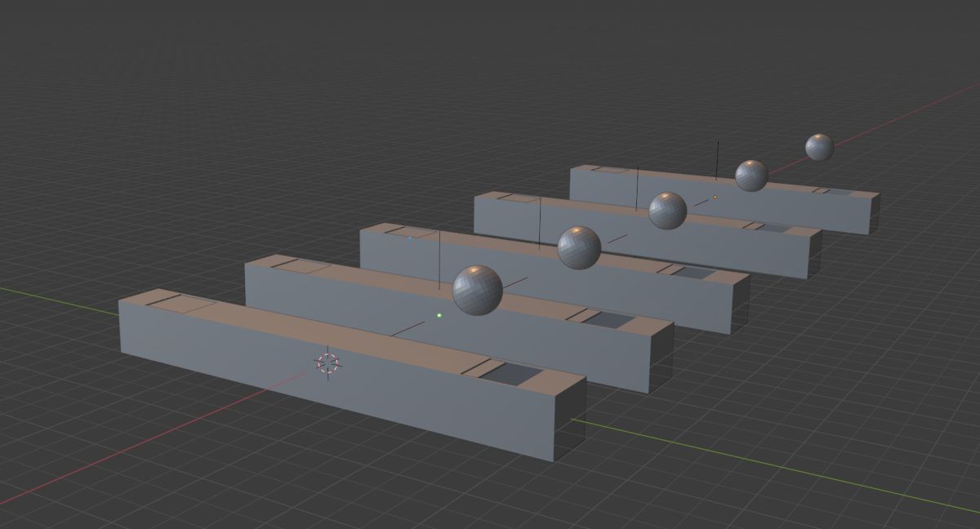The width and height of the screenshot is (980, 529).
Task: Click the 3D cursor crosshair on front bar
Action: coord(327,362)
